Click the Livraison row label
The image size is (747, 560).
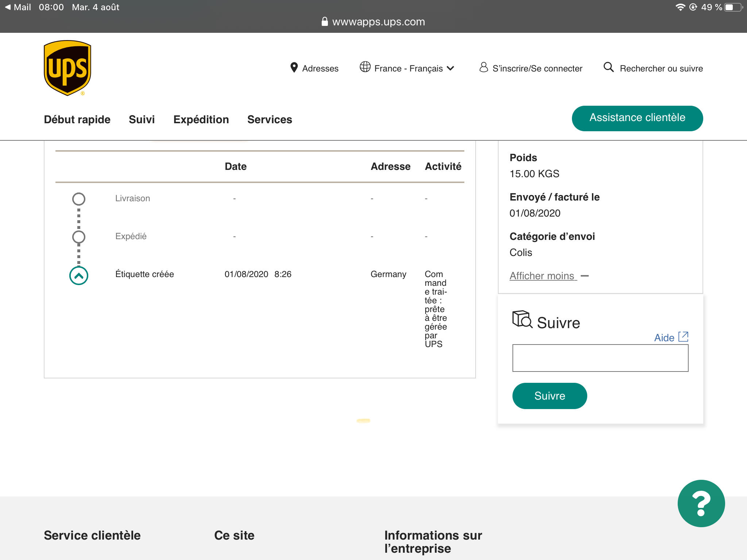pos(132,198)
